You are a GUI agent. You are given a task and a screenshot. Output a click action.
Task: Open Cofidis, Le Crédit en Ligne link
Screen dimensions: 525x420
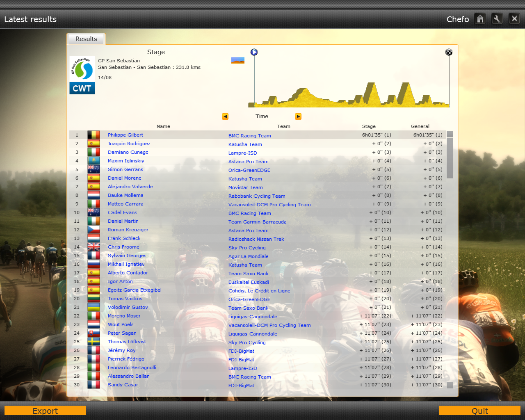259,291
